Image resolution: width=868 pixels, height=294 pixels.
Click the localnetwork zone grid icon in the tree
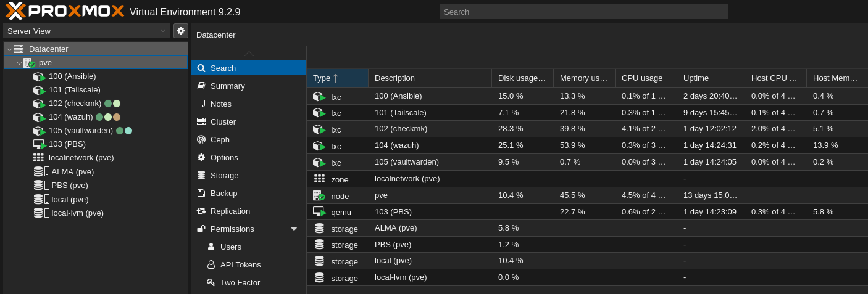point(38,158)
